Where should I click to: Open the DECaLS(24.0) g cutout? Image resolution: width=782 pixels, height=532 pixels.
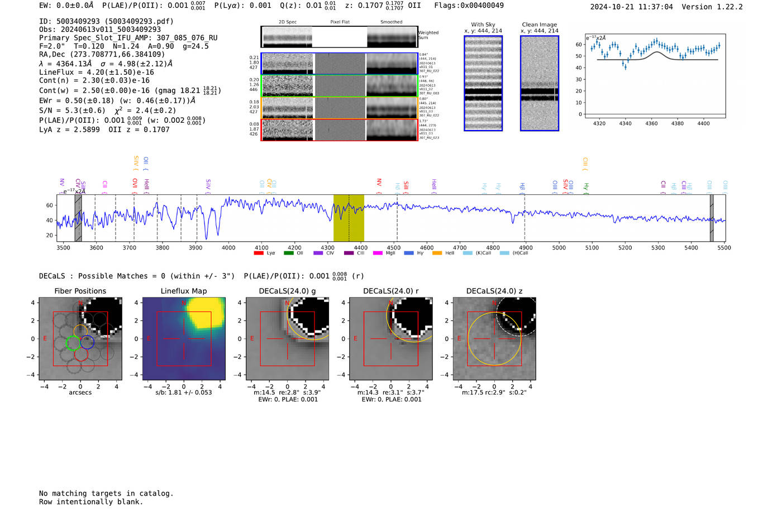[288, 339]
